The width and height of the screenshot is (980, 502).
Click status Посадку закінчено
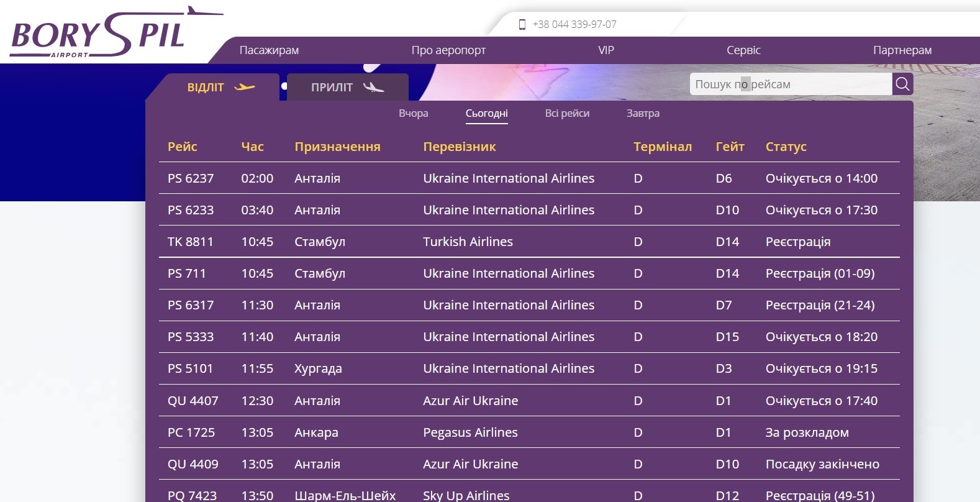tap(822, 464)
